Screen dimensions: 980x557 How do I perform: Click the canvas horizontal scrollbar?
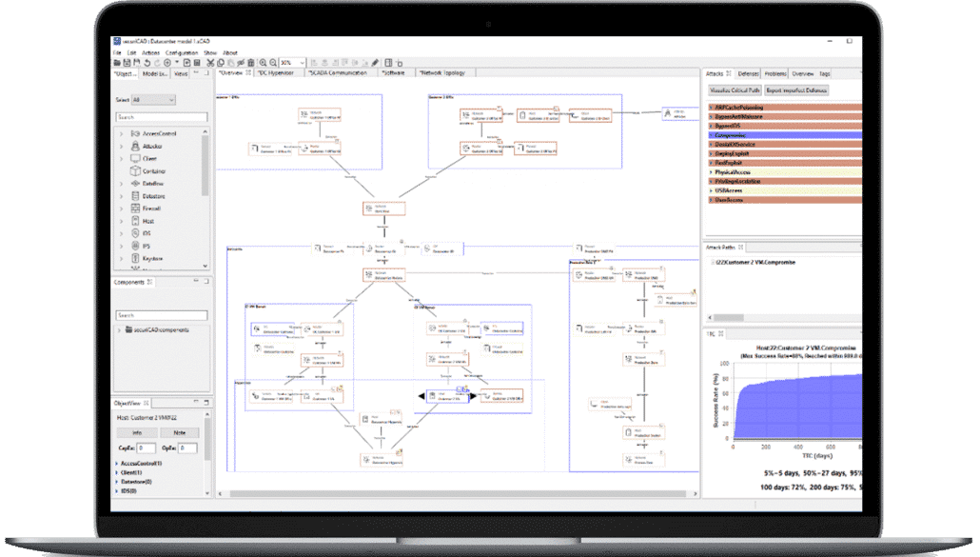(x=458, y=494)
